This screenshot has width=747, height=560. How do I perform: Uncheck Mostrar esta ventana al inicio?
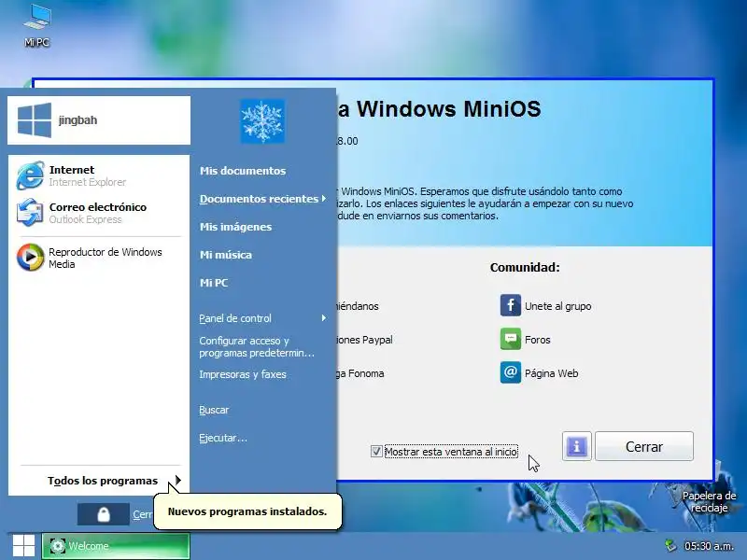coord(376,451)
